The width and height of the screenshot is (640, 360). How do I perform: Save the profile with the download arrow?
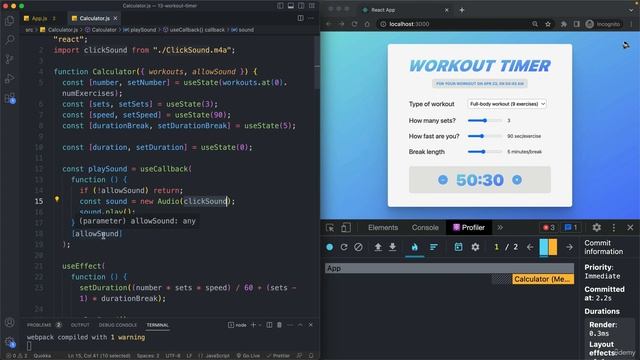[x=392, y=247]
